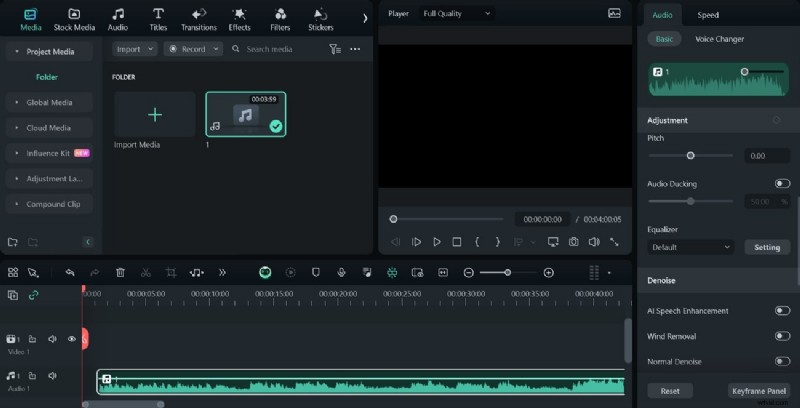Stop the playback
This screenshot has width=800, height=408.
pos(457,242)
